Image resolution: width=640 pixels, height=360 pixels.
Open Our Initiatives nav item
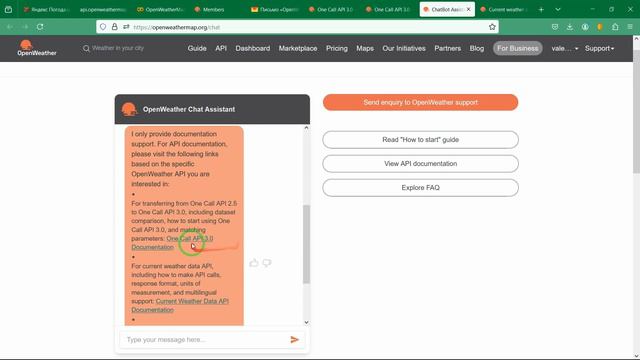tap(404, 48)
